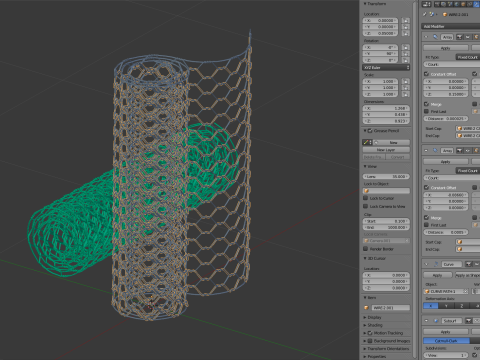Toggle Merge checkbox on second Array modifier

[426, 218]
